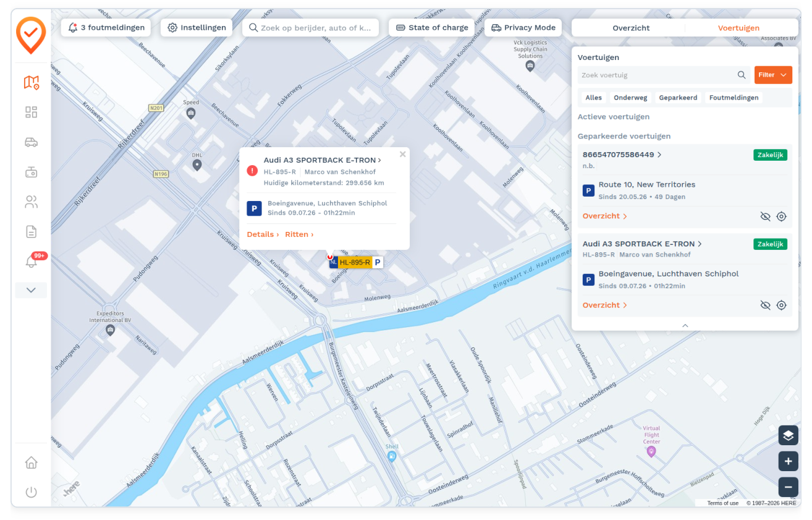Open the drivers people sidebar icon
The width and height of the screenshot is (812, 520).
point(31,202)
